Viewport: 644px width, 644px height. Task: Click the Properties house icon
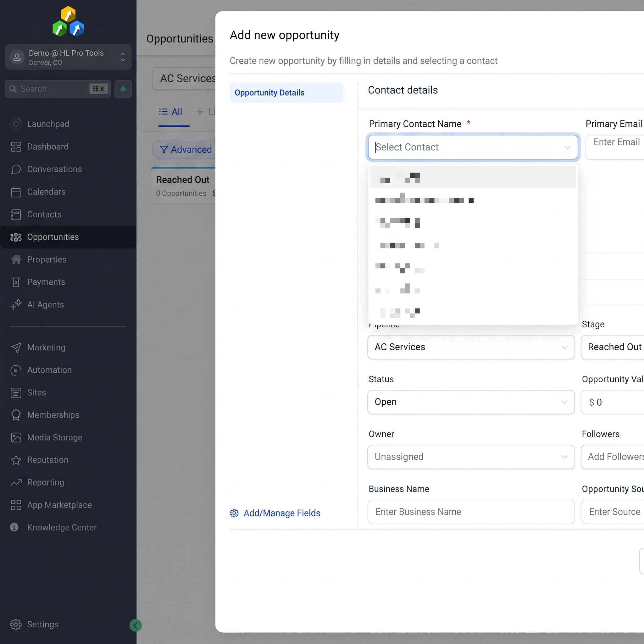click(16, 260)
